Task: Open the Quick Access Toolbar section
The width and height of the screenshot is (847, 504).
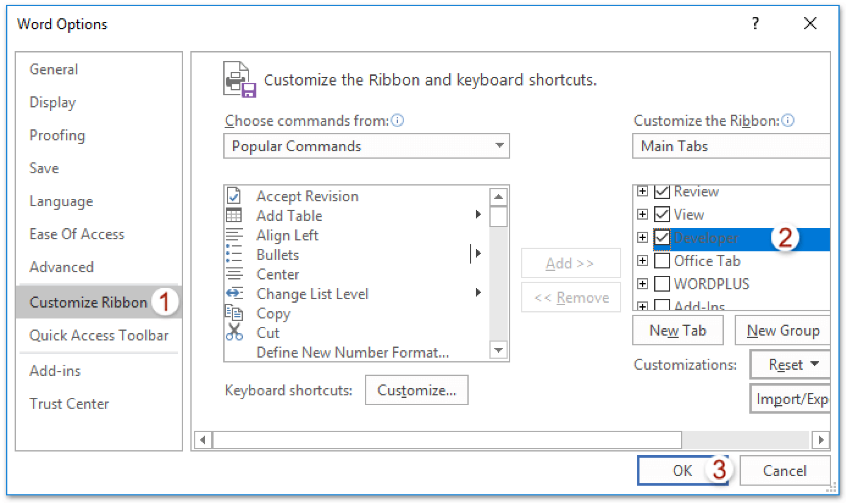Action: click(98, 335)
